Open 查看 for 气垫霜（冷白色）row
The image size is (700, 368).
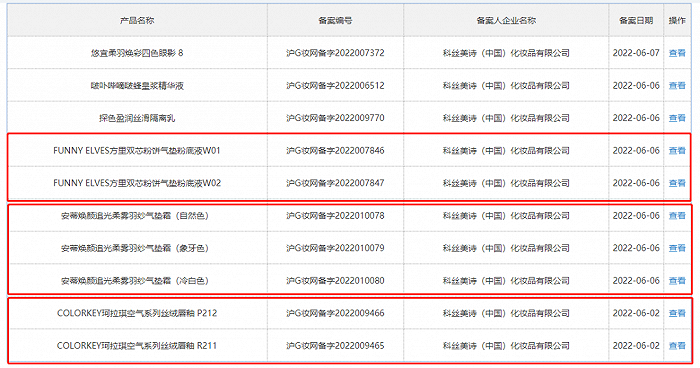[x=677, y=280]
